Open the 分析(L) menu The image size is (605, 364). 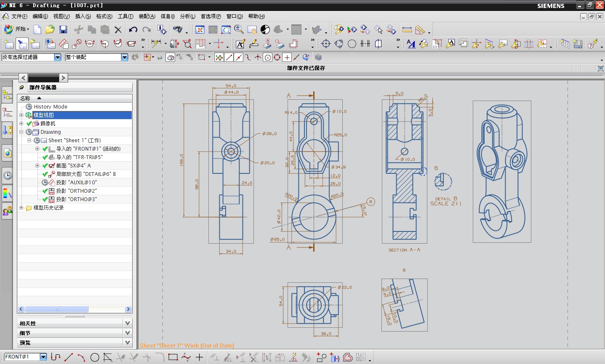(x=187, y=16)
